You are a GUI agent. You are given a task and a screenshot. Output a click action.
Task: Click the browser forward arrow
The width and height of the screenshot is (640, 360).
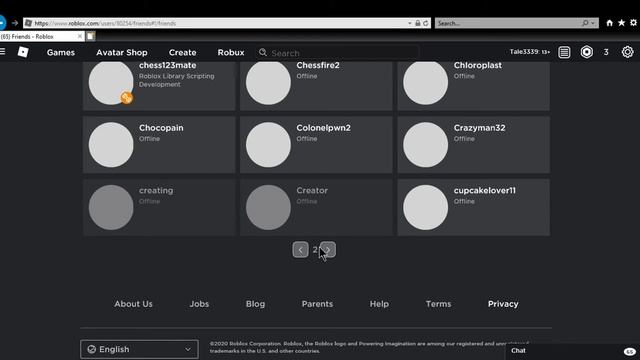pos(15,23)
